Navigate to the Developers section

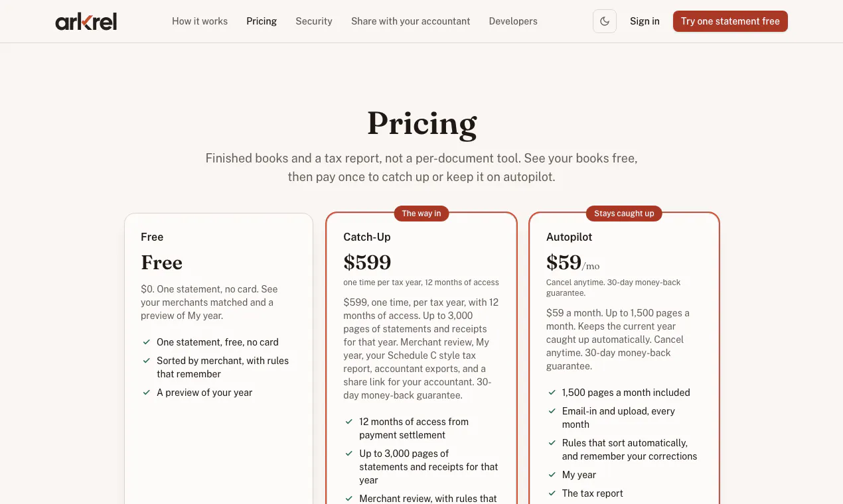[x=513, y=21]
